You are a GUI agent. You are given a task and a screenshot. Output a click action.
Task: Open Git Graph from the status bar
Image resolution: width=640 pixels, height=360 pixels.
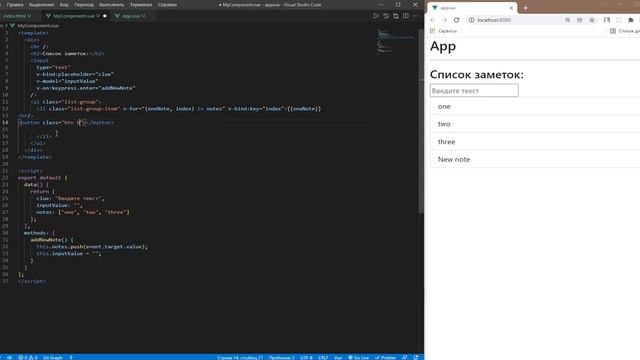[53, 358]
